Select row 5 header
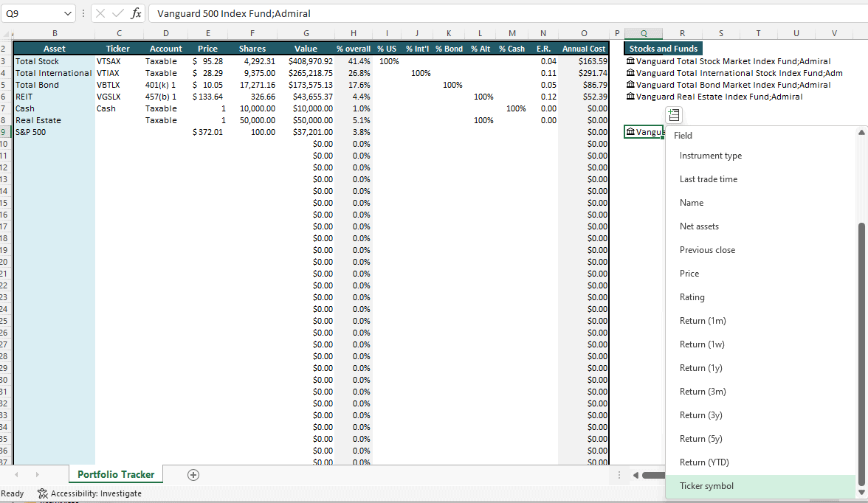The height and width of the screenshot is (503, 868). [4, 85]
